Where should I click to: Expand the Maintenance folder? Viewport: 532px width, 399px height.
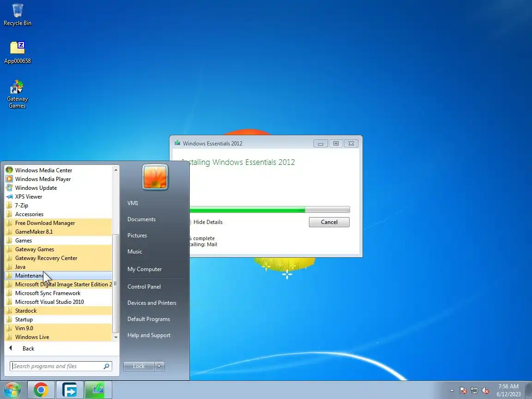click(58, 276)
